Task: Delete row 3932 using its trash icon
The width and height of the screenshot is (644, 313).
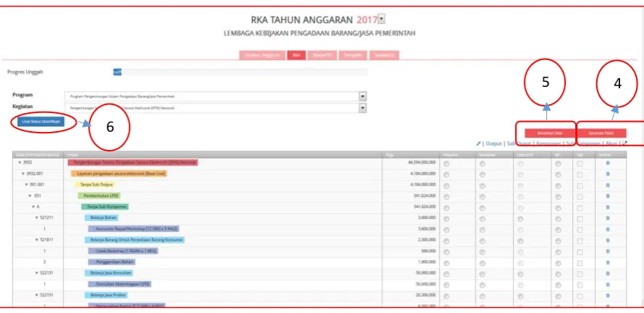Action: (608, 163)
